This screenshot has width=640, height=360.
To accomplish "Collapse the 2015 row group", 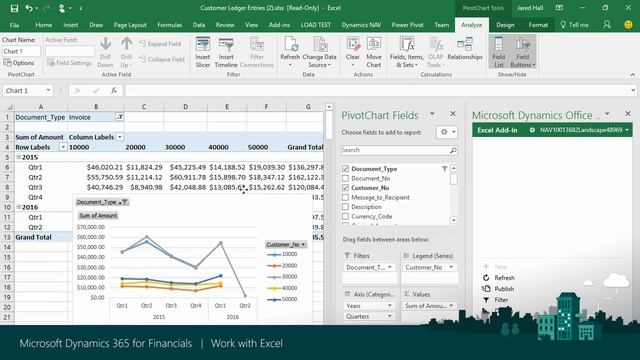I will 19,157.
